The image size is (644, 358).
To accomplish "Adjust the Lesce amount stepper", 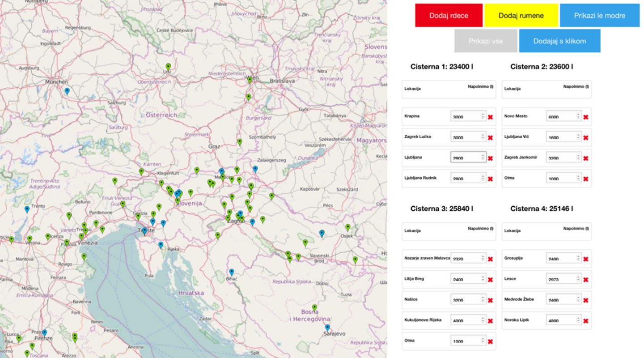I will tap(578, 279).
